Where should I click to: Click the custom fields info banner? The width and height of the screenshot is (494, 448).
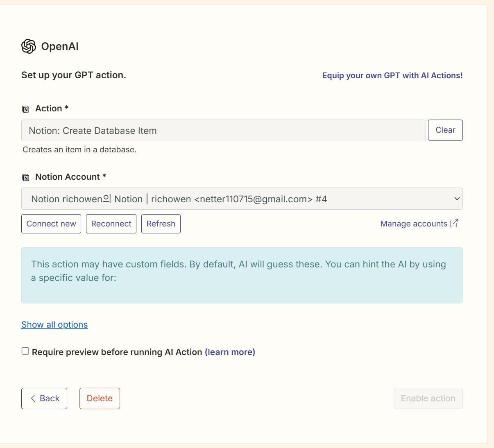pyautogui.click(x=242, y=275)
